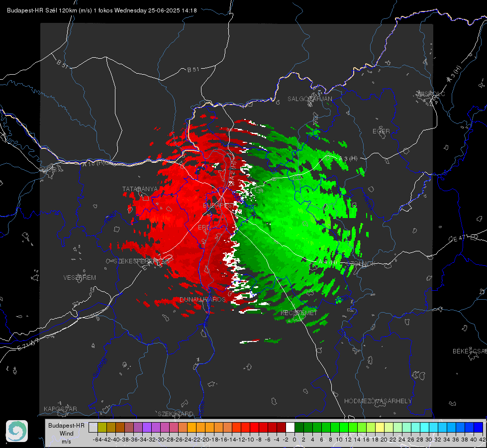This screenshot has height=448, width=487.
Task: Click the VESZPREM city label
Action: 80,278
